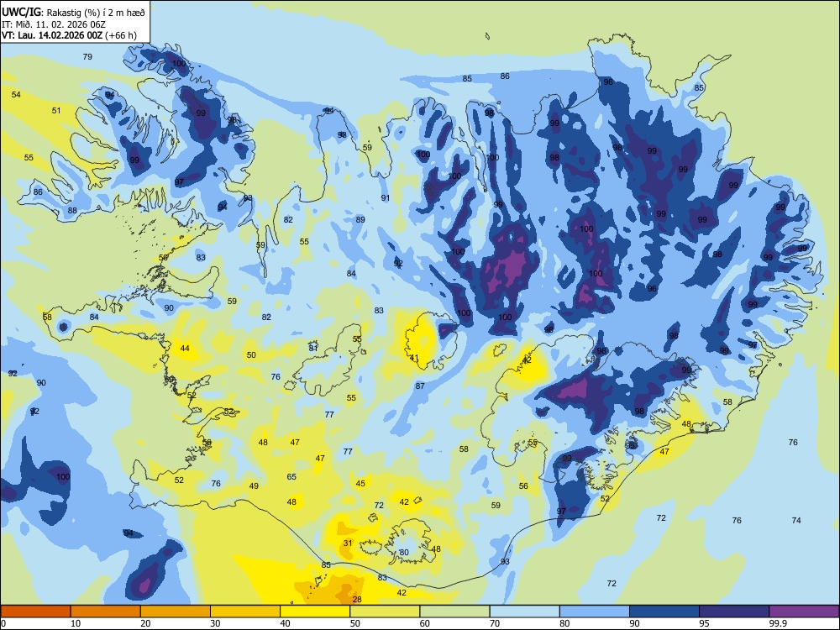Click the 50–60 legend color swatch
Screen dimensions: 840x630
pyautogui.click(x=385, y=612)
